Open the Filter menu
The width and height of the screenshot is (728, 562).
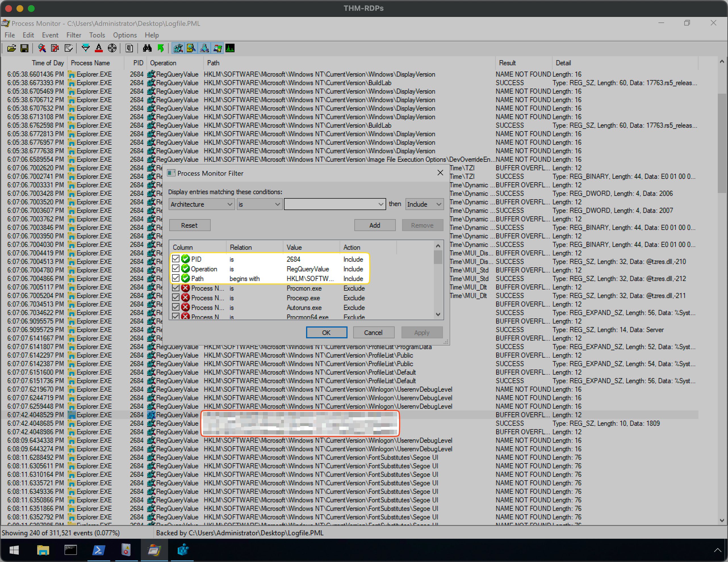pos(74,35)
